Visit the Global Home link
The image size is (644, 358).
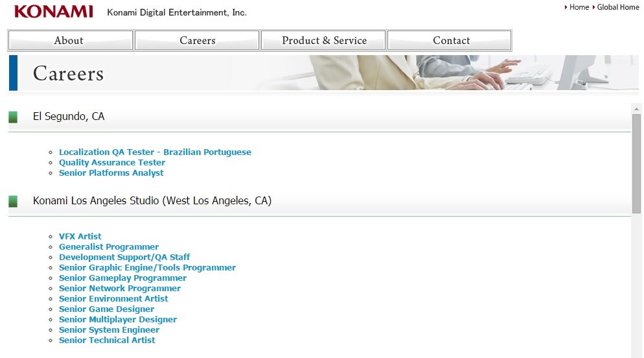pos(617,7)
